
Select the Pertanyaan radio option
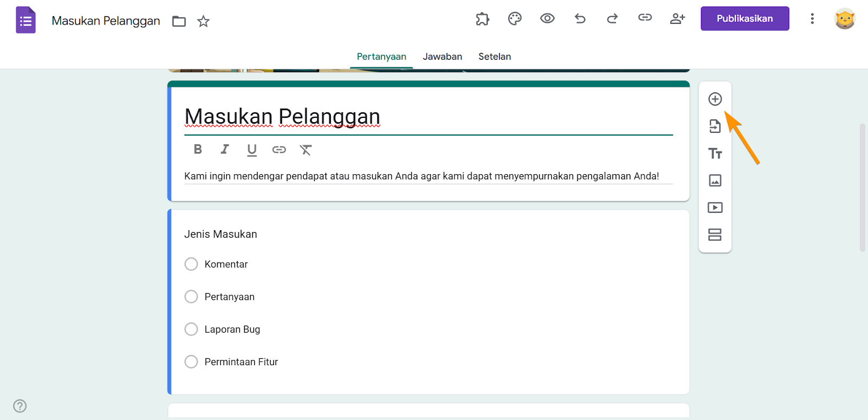tap(191, 297)
